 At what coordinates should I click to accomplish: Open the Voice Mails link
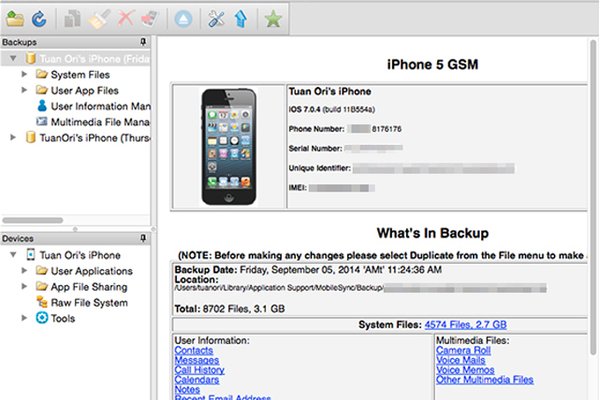[461, 360]
